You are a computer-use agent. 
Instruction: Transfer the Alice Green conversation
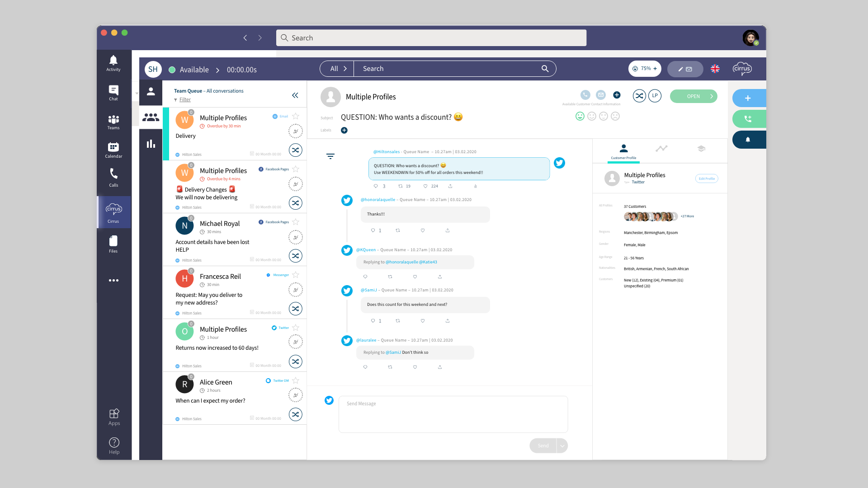(296, 414)
